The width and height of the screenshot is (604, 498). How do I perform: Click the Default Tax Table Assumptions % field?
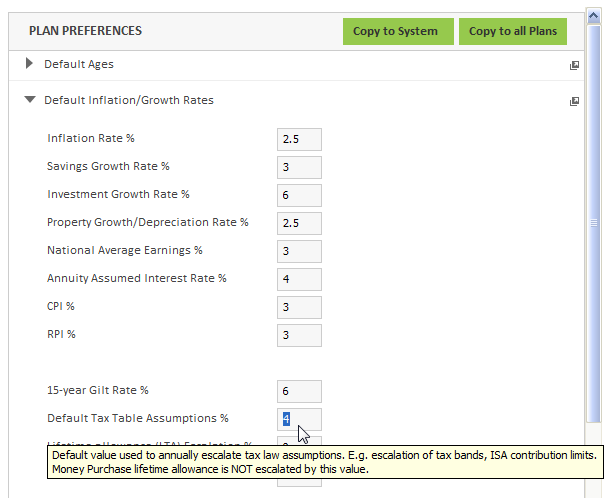tap(299, 419)
